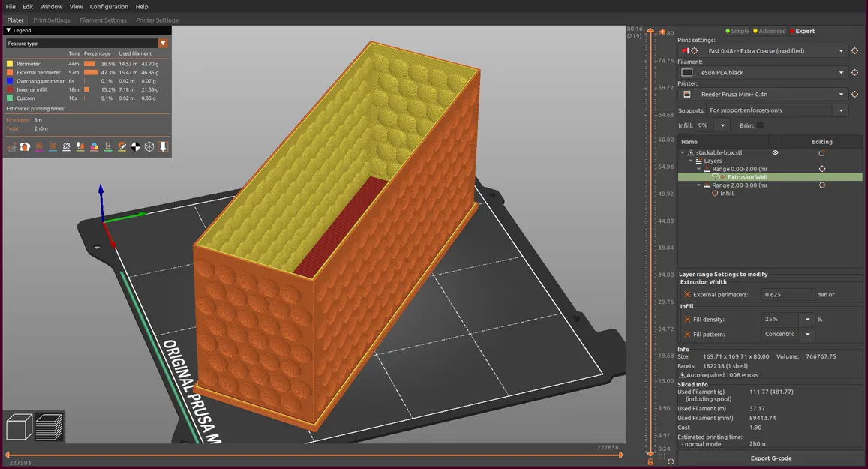Toggle the retractions chain icon

pyautogui.click(x=67, y=147)
